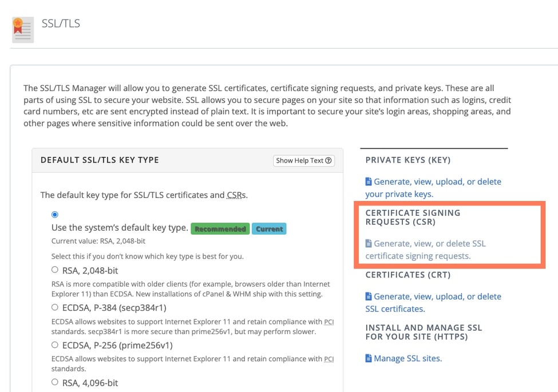Screen dimensions: 558x392
Task: Click the question mark icon on Show Help Text
Action: (x=328, y=160)
